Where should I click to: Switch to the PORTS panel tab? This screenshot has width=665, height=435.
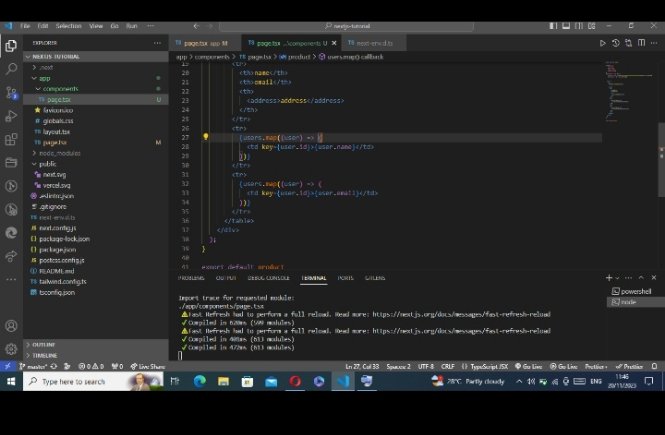pos(345,278)
